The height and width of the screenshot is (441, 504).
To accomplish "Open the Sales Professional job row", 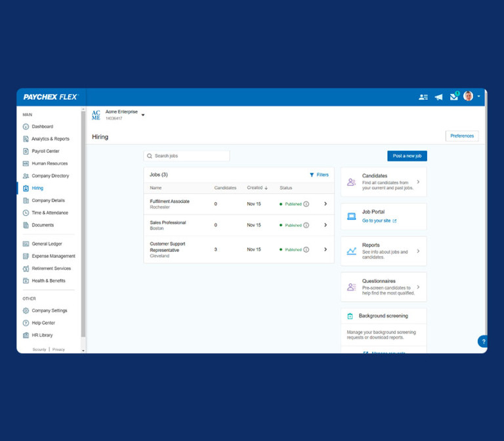I will coord(239,225).
